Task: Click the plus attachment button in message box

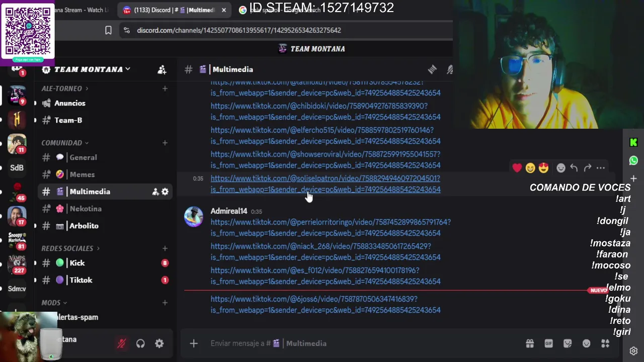Action: [x=194, y=343]
